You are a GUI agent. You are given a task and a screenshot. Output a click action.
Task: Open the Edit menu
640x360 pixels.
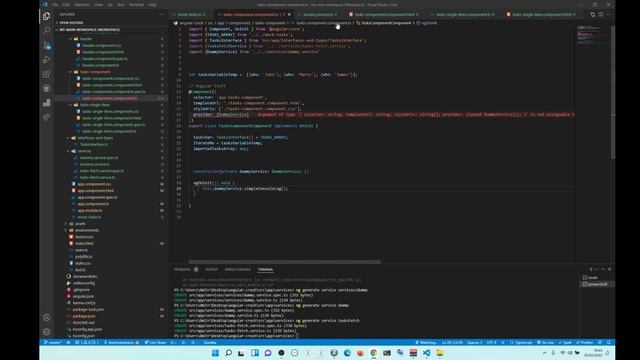pyautogui.click(x=66, y=5)
